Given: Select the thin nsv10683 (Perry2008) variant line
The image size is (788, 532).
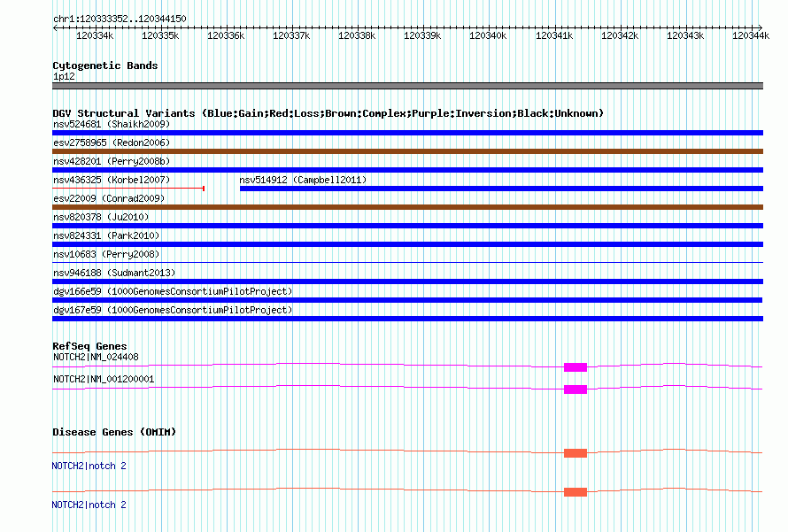Looking at the screenshot, I should click(407, 262).
